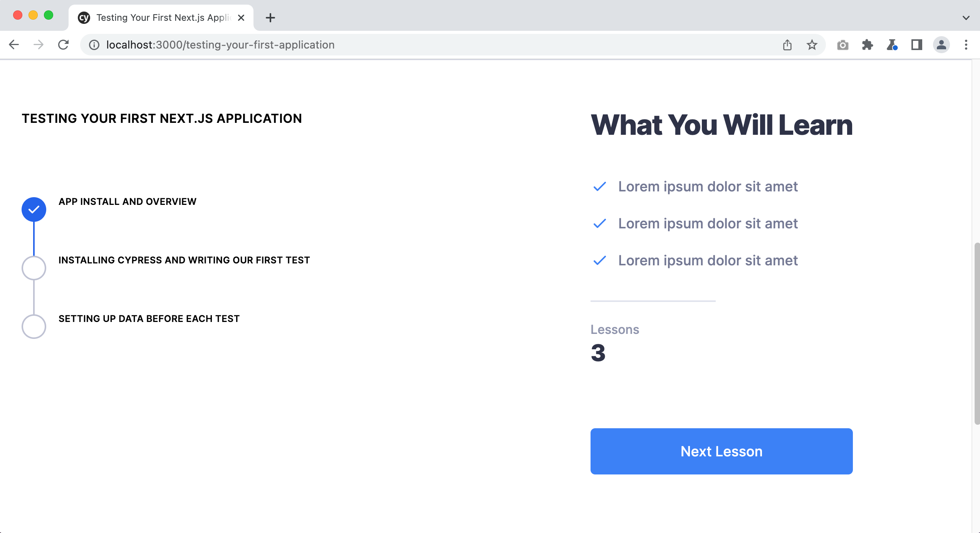The height and width of the screenshot is (533, 980).
Task: Open the user profile avatar
Action: (x=941, y=45)
